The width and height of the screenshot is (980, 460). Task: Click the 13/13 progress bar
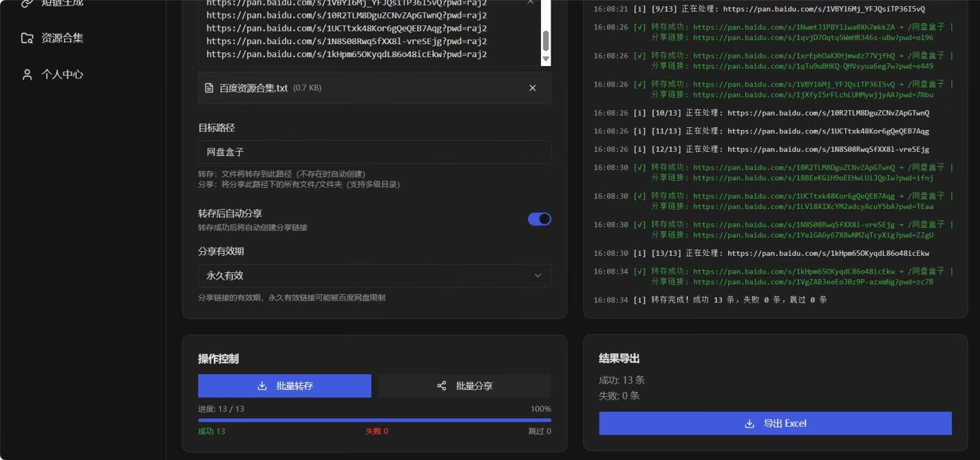(x=374, y=420)
